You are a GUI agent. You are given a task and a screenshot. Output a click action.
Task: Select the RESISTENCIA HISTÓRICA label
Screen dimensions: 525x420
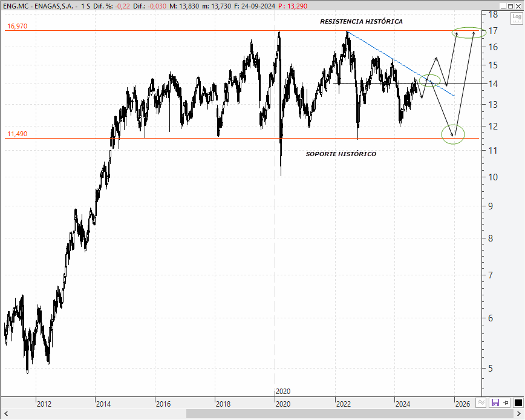(x=361, y=21)
